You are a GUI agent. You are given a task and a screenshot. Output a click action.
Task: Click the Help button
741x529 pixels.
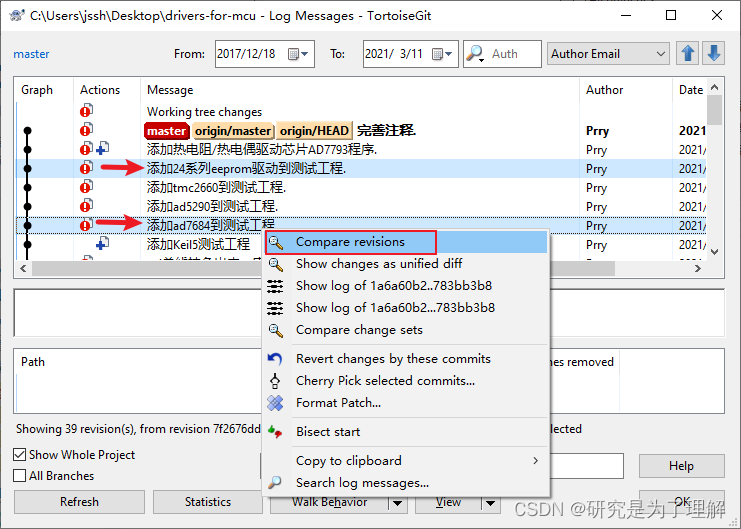(681, 466)
